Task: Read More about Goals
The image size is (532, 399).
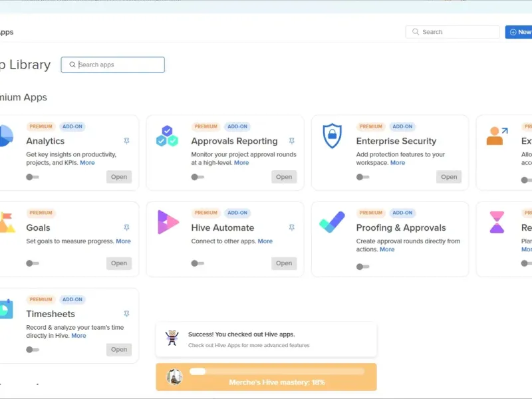Action: point(124,241)
